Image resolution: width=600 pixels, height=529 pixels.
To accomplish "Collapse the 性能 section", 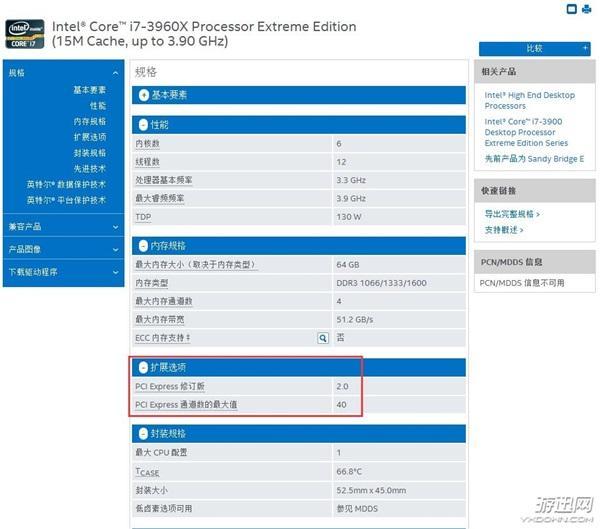I will click(143, 124).
